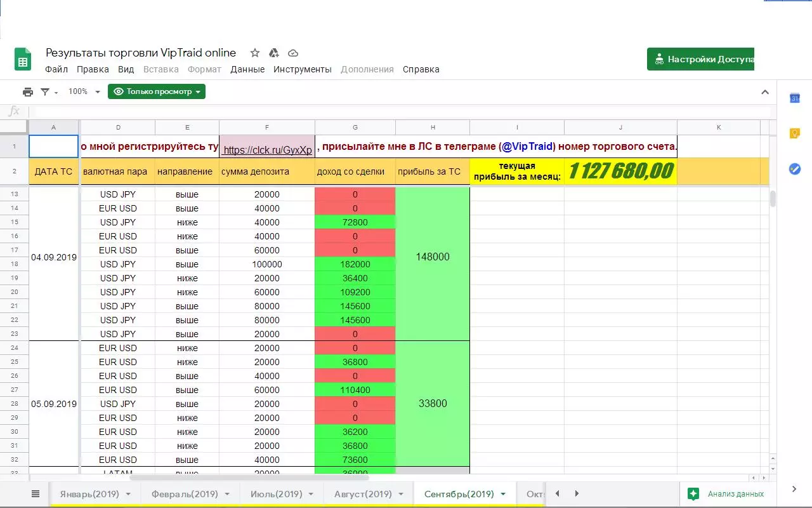Switch to the Февраль(2019) sheet tab

(185, 494)
